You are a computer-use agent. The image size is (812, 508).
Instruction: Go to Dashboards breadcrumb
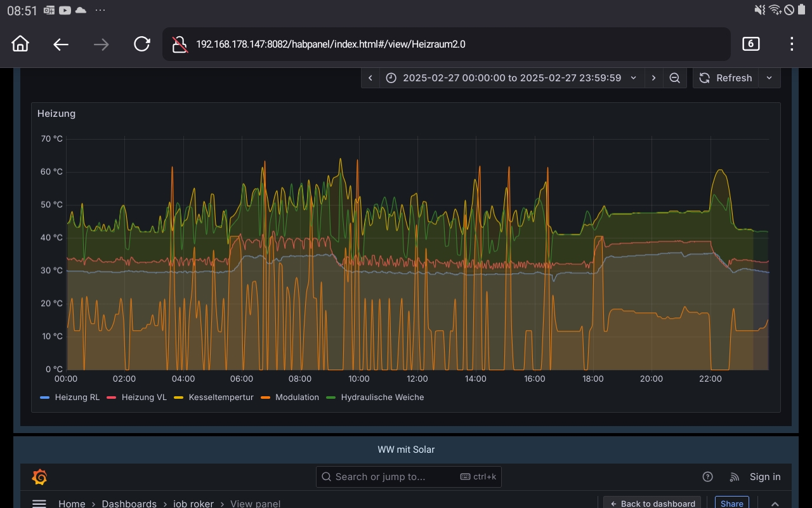[x=129, y=504]
